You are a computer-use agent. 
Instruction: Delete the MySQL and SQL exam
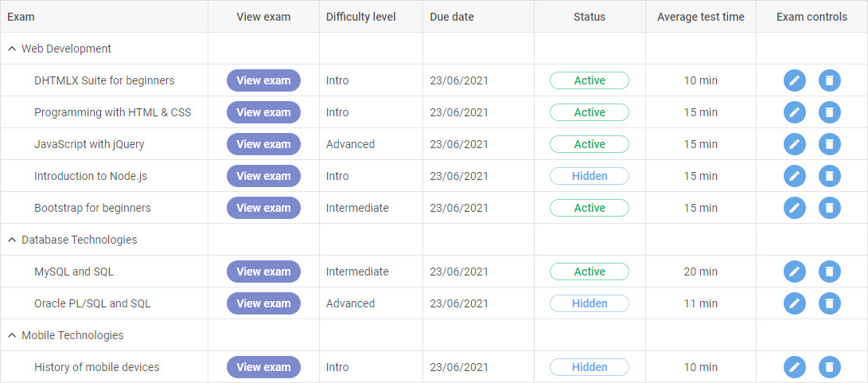pos(829,272)
